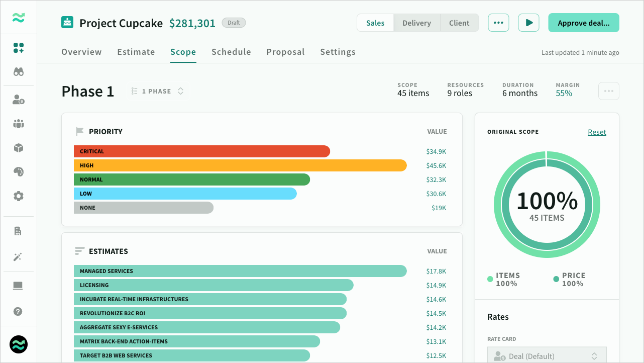Open the laptop icon in sidebar
Screen dimensions: 644x363
click(x=18, y=286)
